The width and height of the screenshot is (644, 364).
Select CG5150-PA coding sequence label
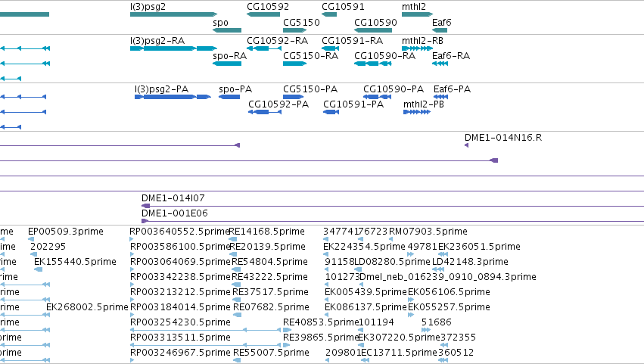point(310,89)
